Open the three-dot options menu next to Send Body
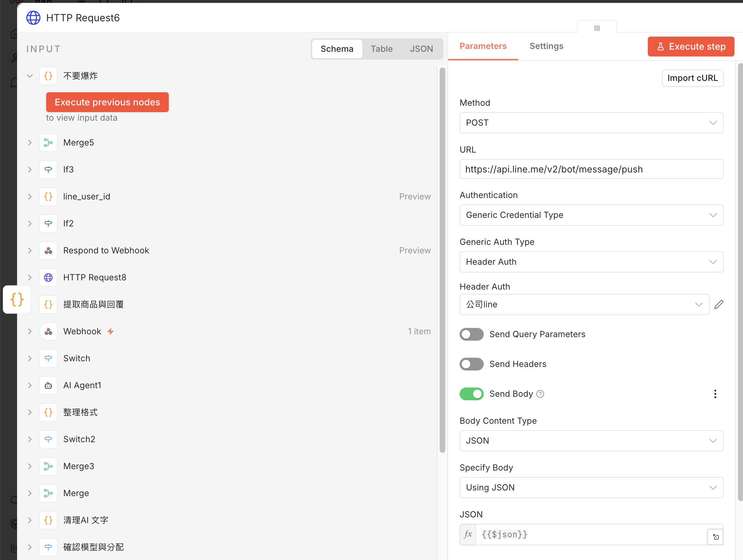This screenshot has height=560, width=743. click(x=715, y=394)
